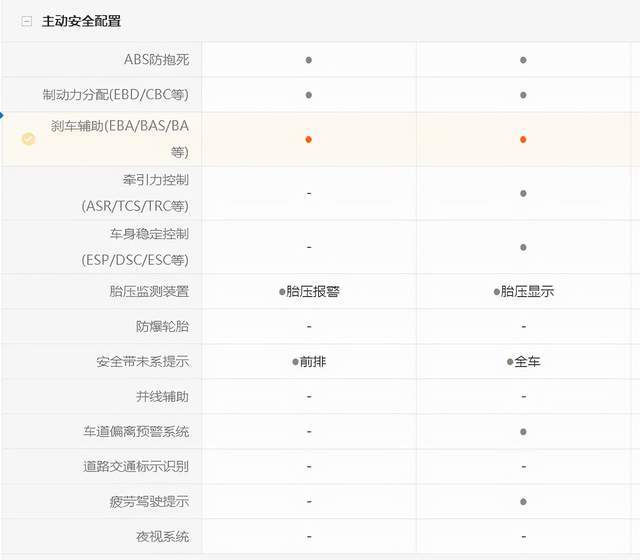Click second column dot in 牵引力控制 row

pos(523,193)
